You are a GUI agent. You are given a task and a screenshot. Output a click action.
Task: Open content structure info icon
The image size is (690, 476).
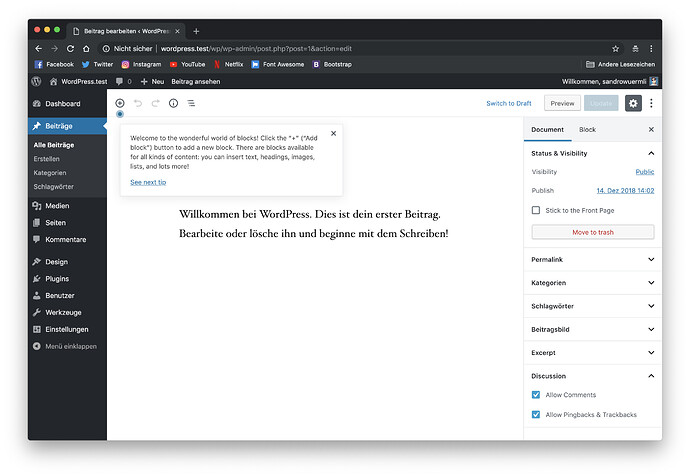pos(173,103)
